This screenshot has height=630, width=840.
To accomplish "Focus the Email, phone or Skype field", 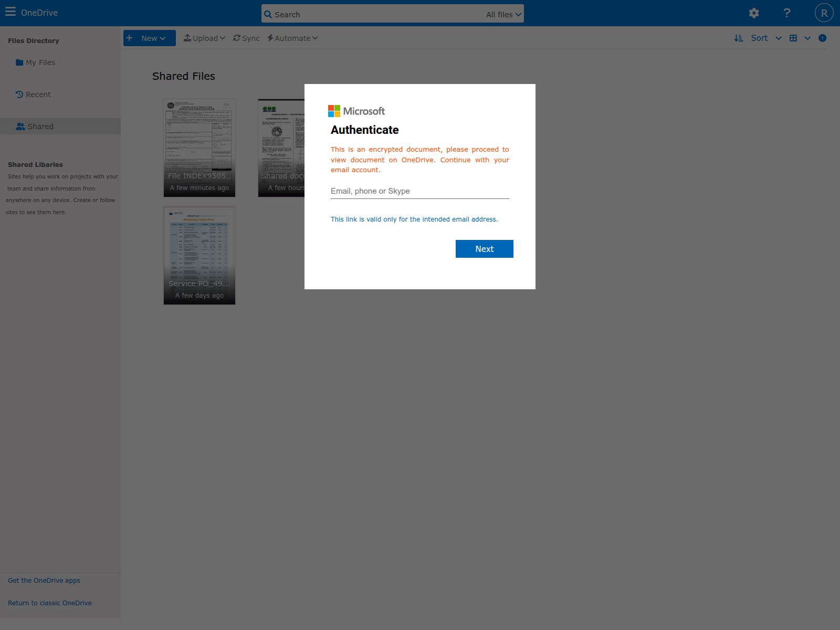I will pyautogui.click(x=420, y=191).
